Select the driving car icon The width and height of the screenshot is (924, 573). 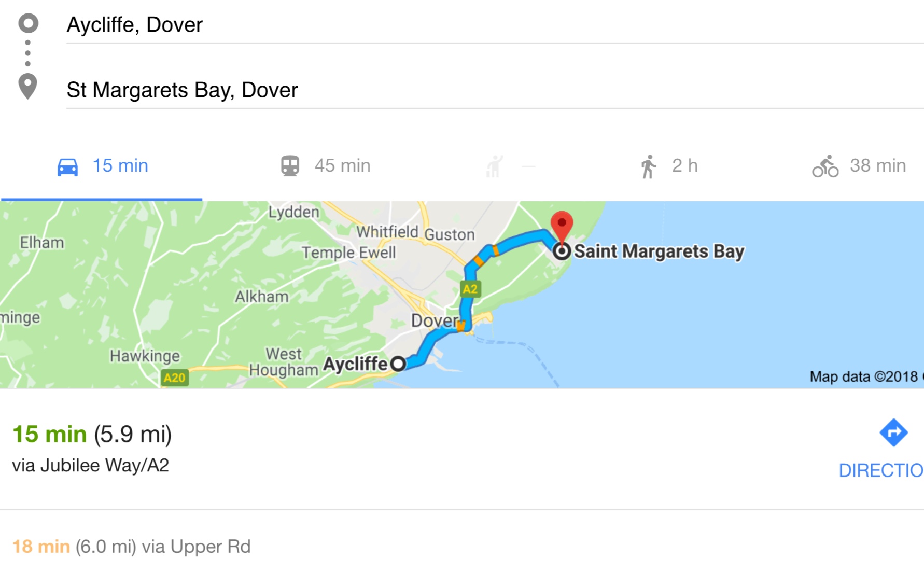click(67, 166)
